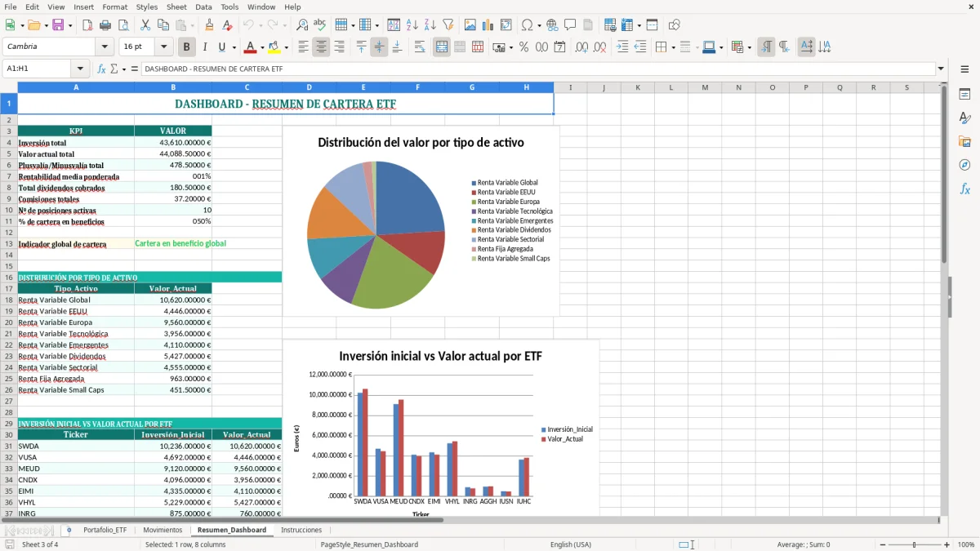The height and width of the screenshot is (551, 980).
Task: Expand the formula bar
Action: [941, 69]
